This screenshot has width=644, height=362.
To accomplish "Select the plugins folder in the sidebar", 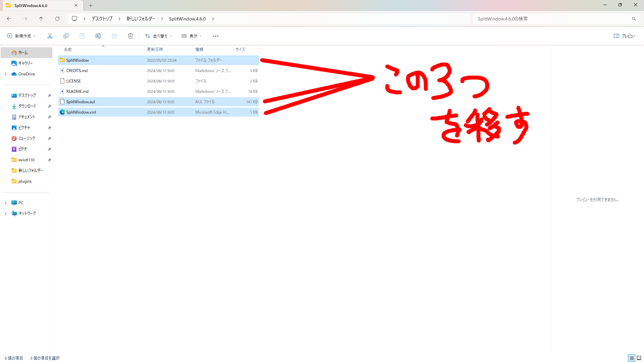I will [24, 181].
